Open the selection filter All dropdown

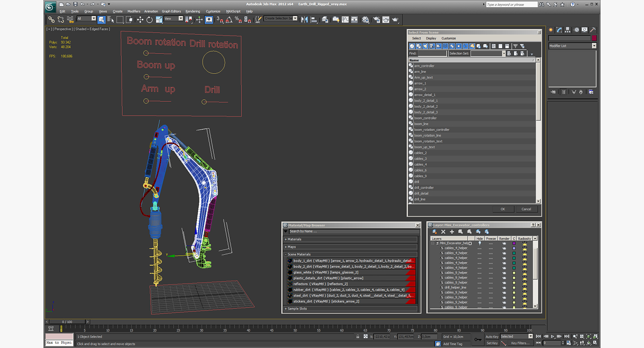tap(87, 18)
